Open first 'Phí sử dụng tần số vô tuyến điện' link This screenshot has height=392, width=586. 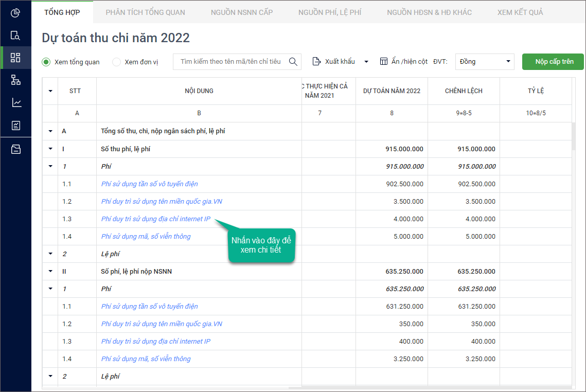click(x=149, y=184)
